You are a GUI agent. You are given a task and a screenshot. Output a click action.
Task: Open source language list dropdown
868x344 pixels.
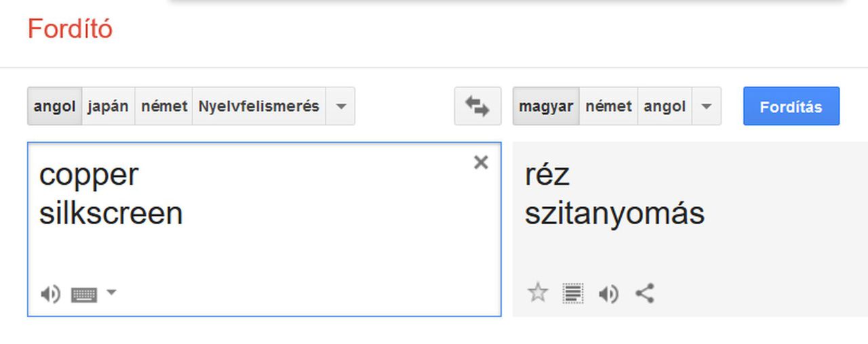(x=340, y=106)
